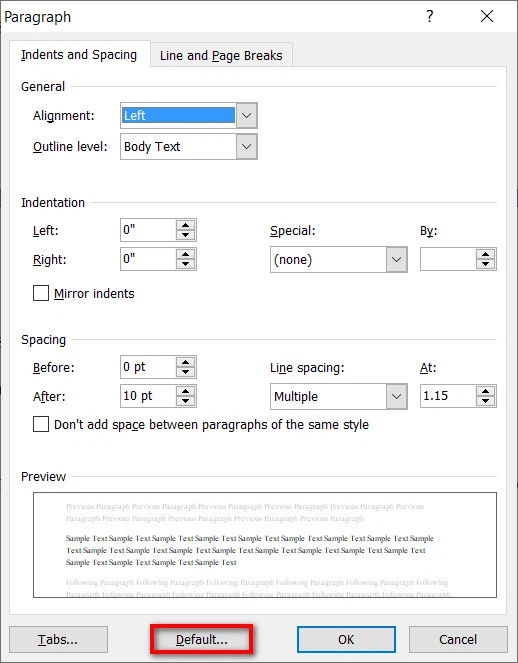Confirm with the OK button
Screen dimensions: 518x663
[346, 639]
